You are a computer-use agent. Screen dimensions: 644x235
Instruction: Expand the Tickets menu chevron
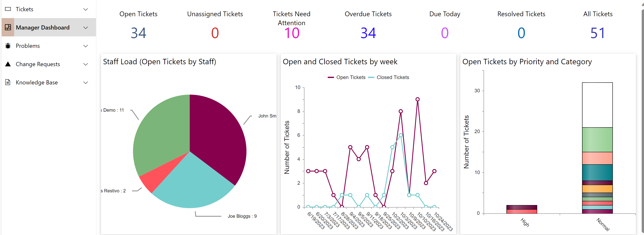(85, 9)
